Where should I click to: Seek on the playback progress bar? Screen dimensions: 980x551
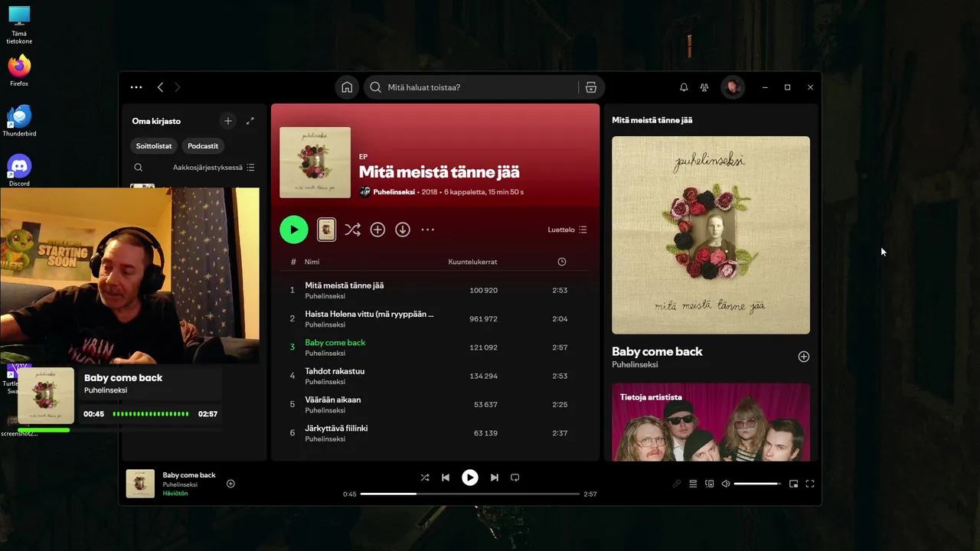tap(470, 494)
